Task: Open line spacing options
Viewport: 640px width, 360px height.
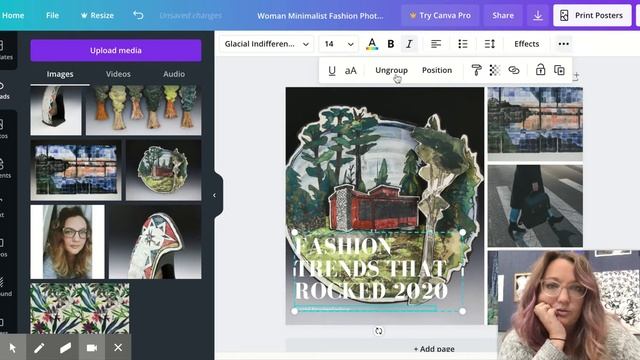Action: [x=490, y=44]
